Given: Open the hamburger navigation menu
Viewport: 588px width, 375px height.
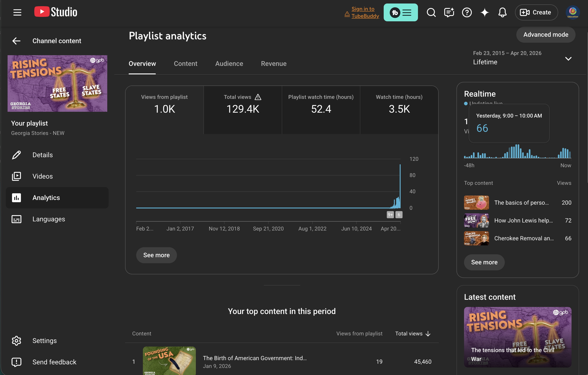Looking at the screenshot, I should click(x=17, y=12).
